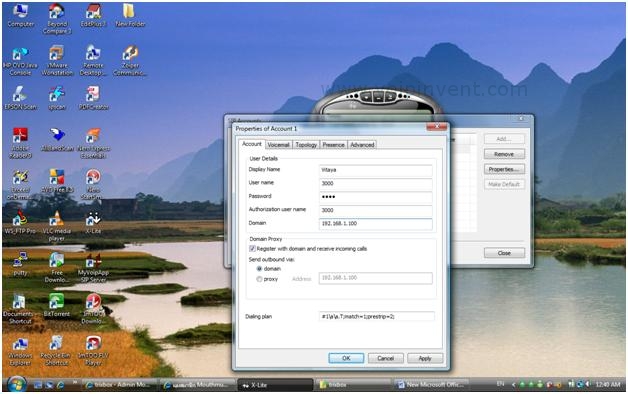628x394 pixels.
Task: Switch to the Topology tab
Action: click(x=306, y=145)
